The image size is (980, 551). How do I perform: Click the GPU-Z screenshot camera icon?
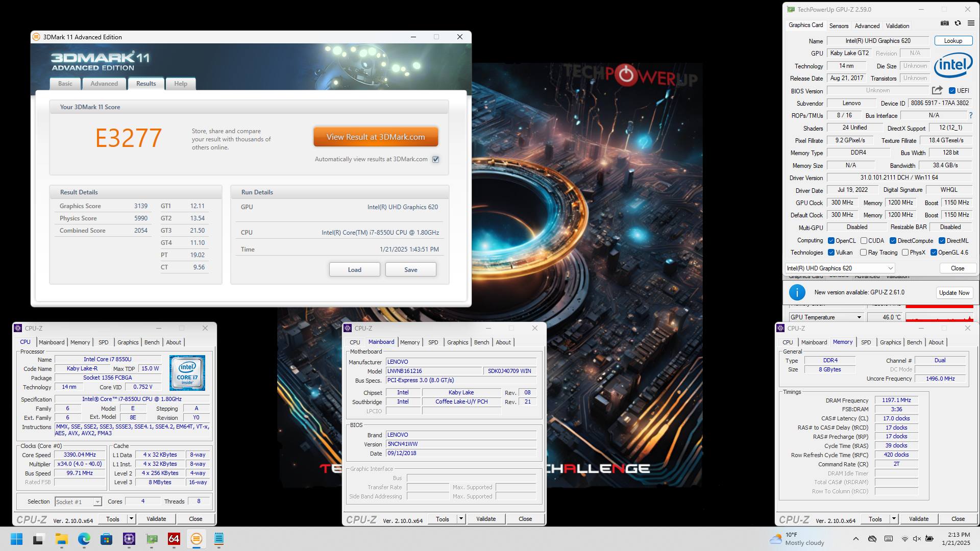click(x=945, y=23)
